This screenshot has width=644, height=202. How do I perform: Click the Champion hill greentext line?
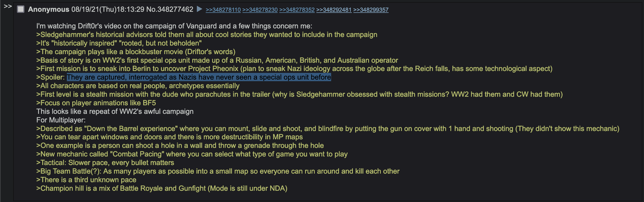pos(162,188)
